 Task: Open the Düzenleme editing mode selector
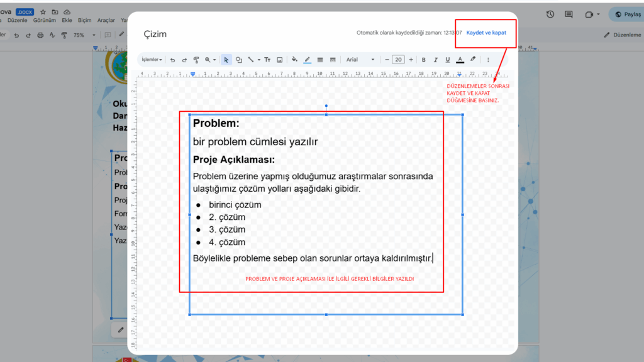pos(623,35)
